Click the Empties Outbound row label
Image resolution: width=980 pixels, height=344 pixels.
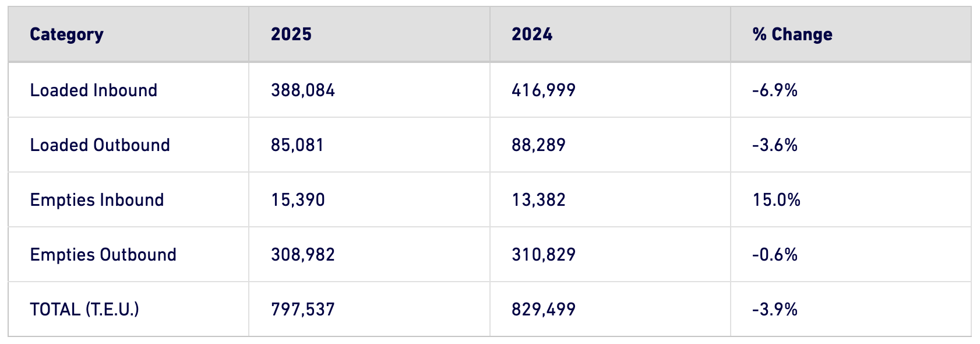click(x=103, y=255)
